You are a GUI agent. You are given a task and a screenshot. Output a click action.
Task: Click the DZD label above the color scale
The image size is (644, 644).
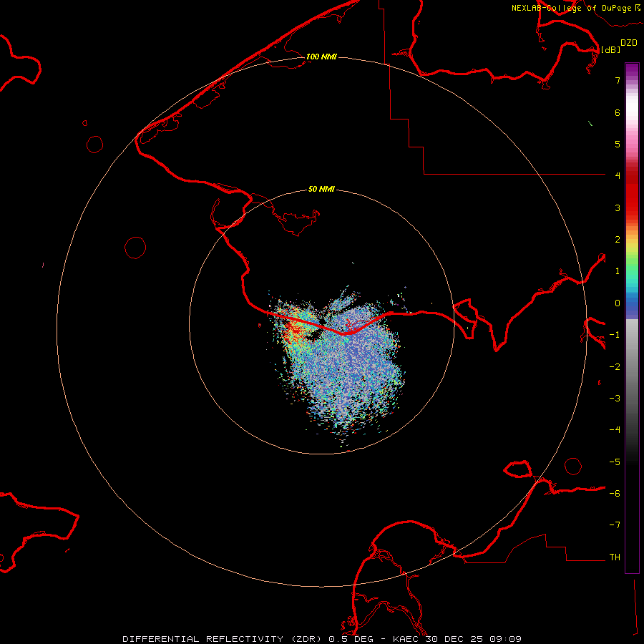(x=629, y=43)
